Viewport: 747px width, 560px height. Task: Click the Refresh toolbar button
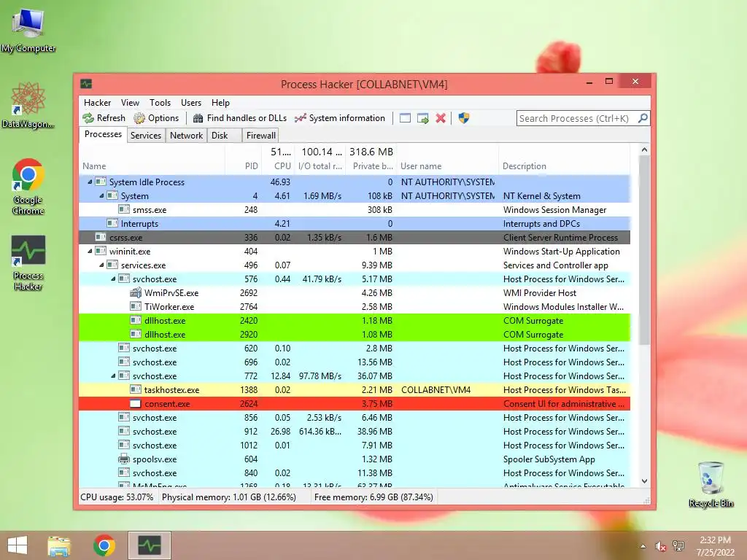(x=104, y=118)
